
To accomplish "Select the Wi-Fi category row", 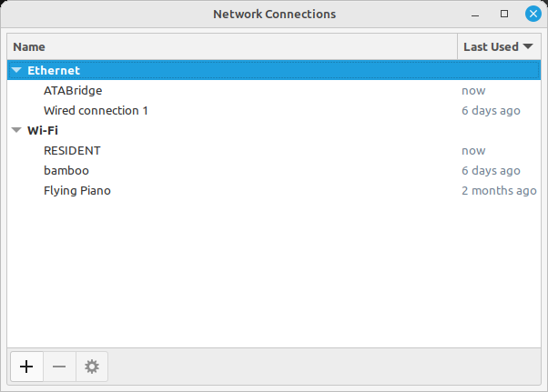I will [x=43, y=130].
